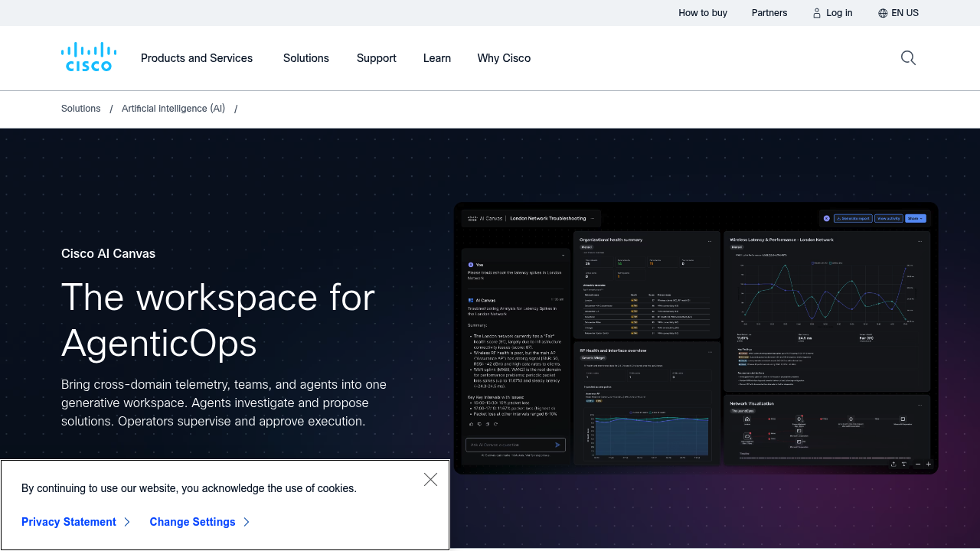Screen dimensions: 980x551
Task: Click the zoom-out minus icon on the canvas
Action: click(918, 464)
